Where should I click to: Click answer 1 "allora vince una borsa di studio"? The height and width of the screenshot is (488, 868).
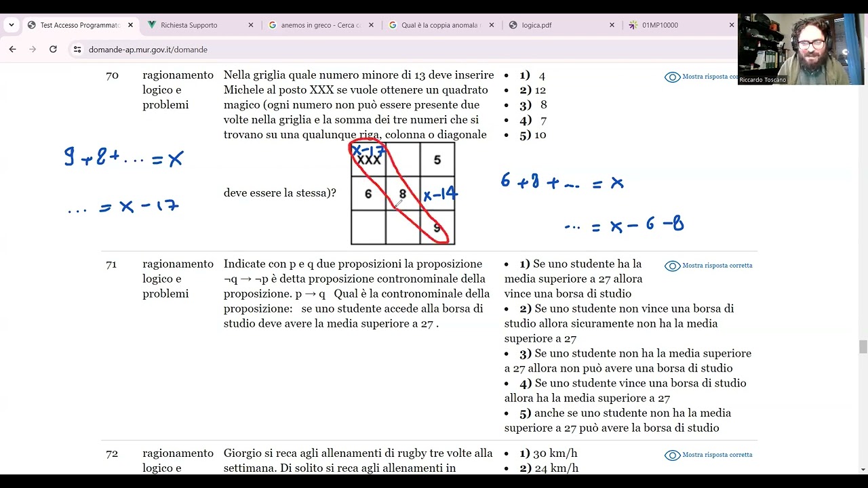pyautogui.click(x=573, y=279)
